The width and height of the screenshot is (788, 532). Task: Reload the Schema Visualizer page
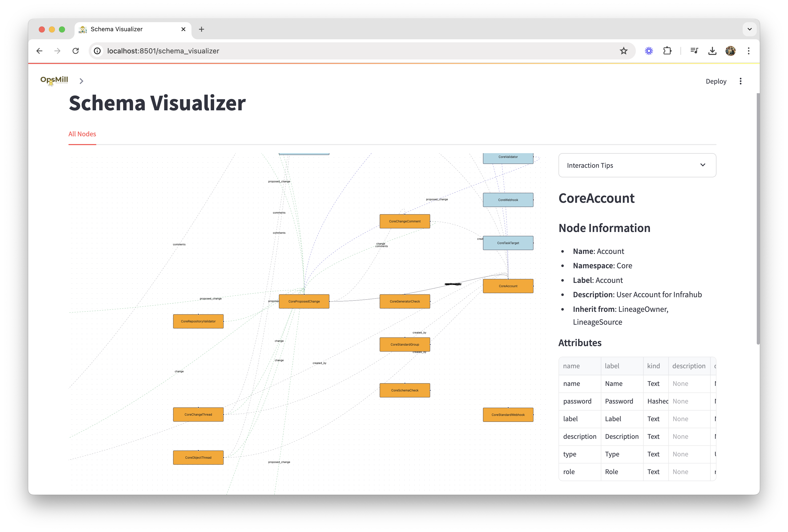tap(76, 51)
